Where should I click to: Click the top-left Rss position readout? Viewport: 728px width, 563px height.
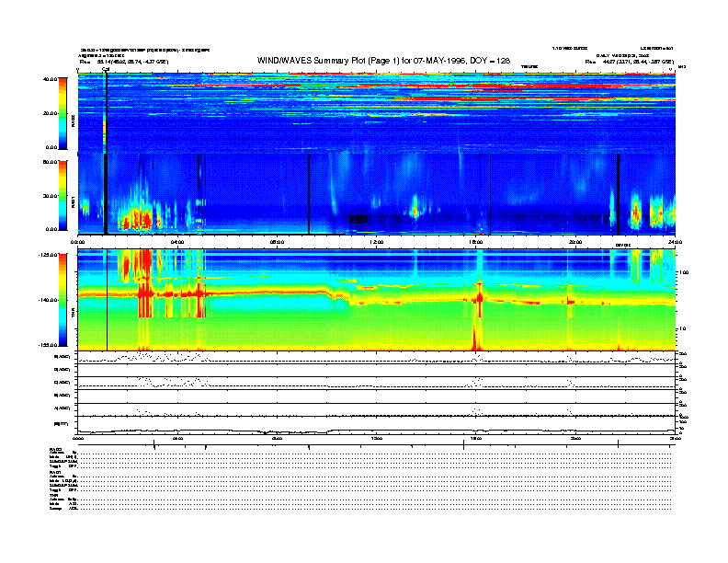tap(124, 62)
